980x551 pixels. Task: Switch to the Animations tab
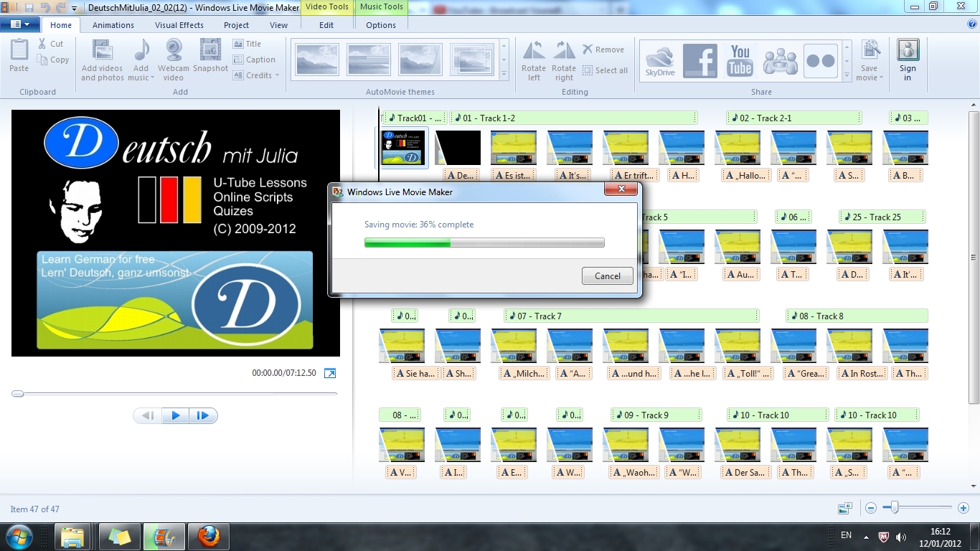tap(113, 25)
